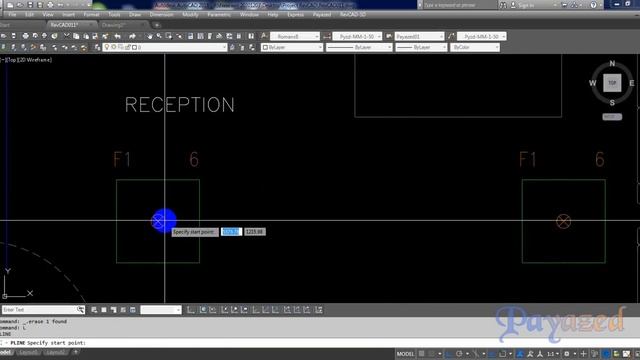Click the RECEPTION text in the drawing
Screen dimensions: 640x360
180,105
